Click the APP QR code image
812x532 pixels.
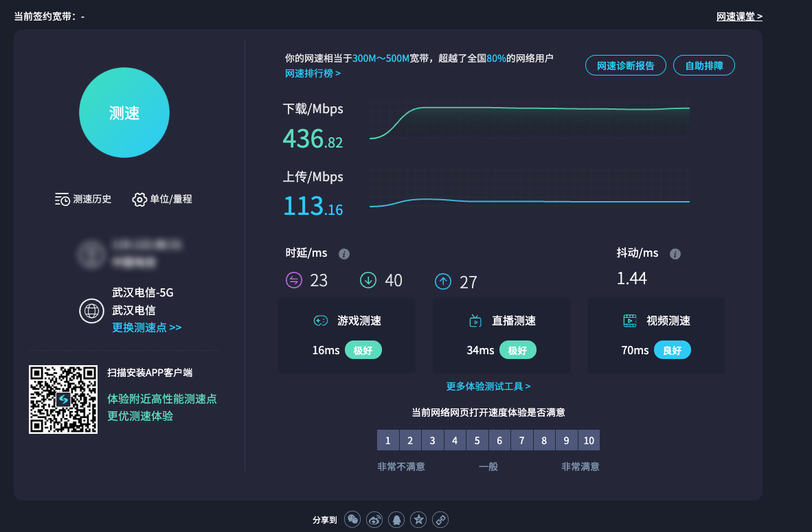tap(63, 400)
